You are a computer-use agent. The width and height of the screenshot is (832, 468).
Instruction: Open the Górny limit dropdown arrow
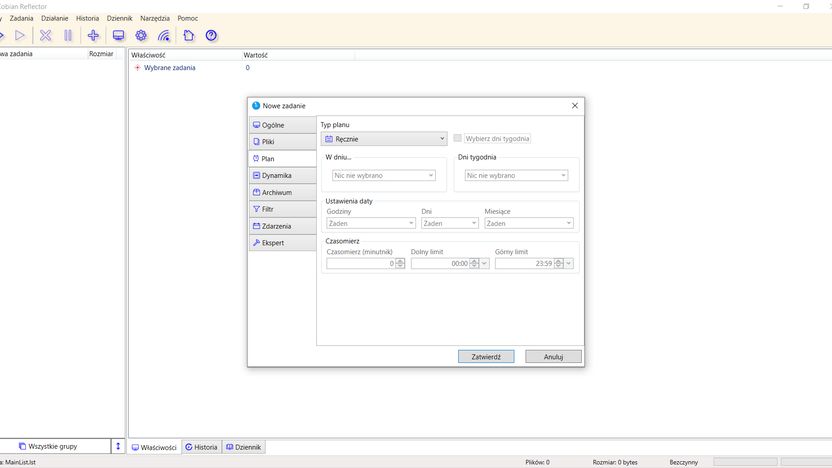coord(569,264)
